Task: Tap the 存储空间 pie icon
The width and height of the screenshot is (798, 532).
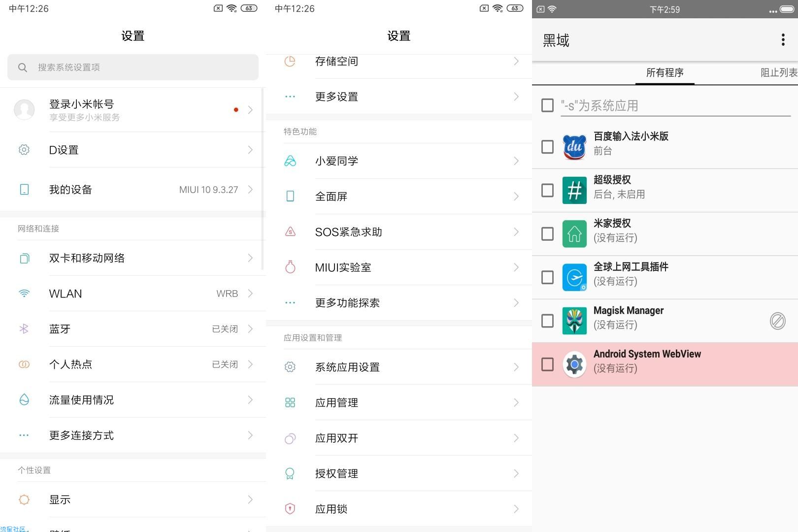Action: point(290,61)
